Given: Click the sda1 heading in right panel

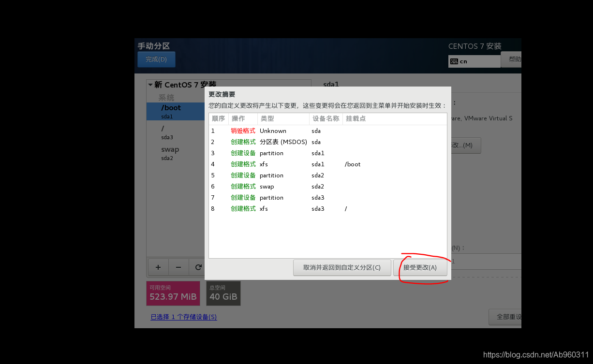Looking at the screenshot, I should coord(331,84).
